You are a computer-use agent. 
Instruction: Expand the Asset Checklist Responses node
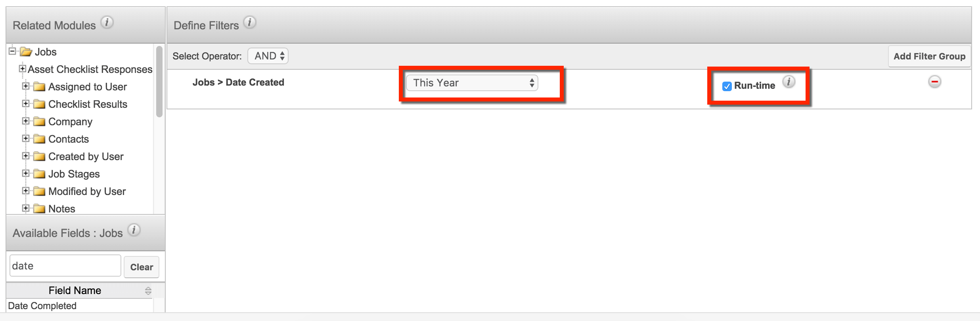tap(23, 69)
